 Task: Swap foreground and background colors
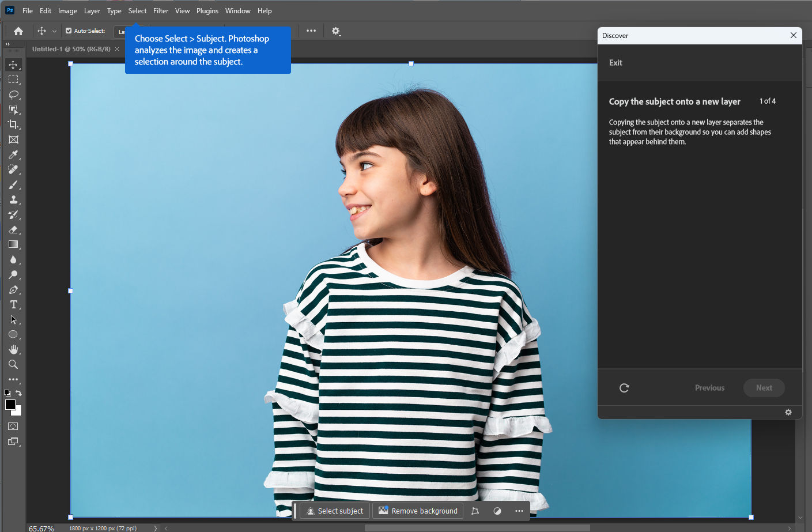click(x=19, y=393)
